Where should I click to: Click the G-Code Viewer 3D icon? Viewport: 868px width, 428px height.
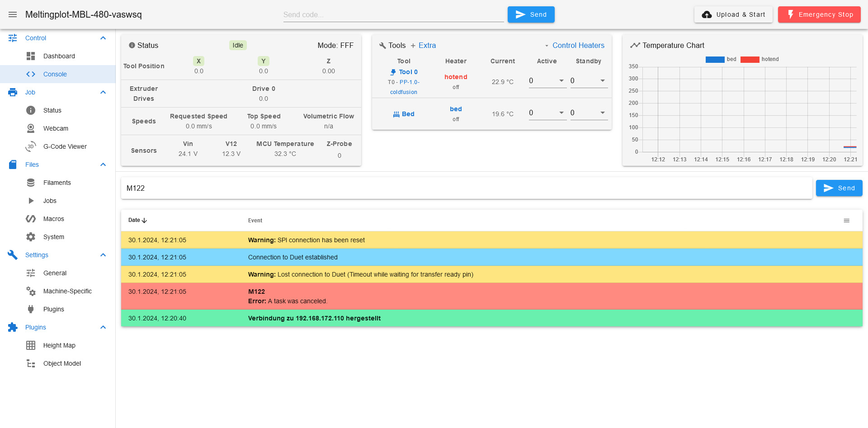tap(31, 146)
